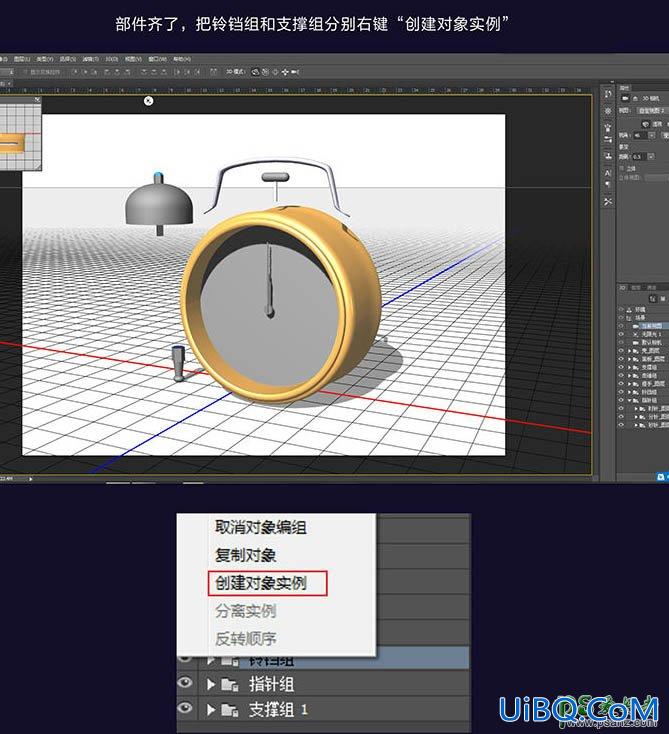Open the Properties gear-shaped dock icon
Viewport: 669px width, 734px height.
[608, 111]
